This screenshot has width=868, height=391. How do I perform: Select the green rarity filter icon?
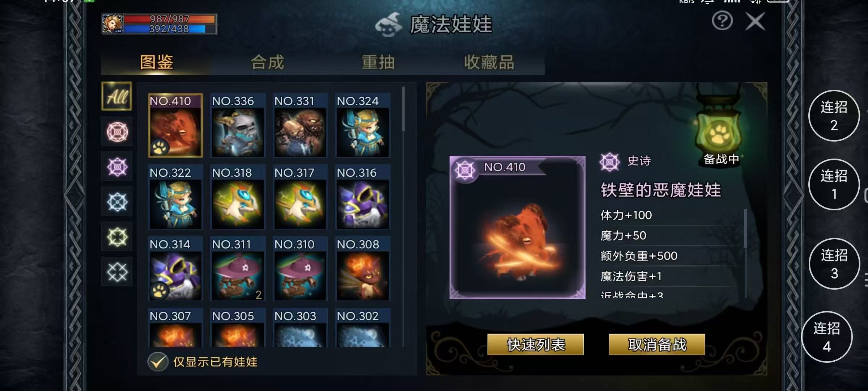[x=117, y=237]
